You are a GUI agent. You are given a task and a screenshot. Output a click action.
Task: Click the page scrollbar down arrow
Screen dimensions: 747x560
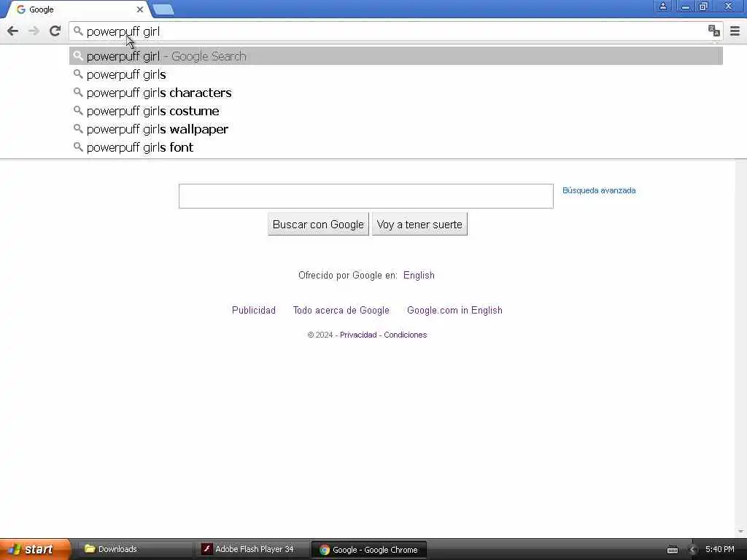(741, 532)
